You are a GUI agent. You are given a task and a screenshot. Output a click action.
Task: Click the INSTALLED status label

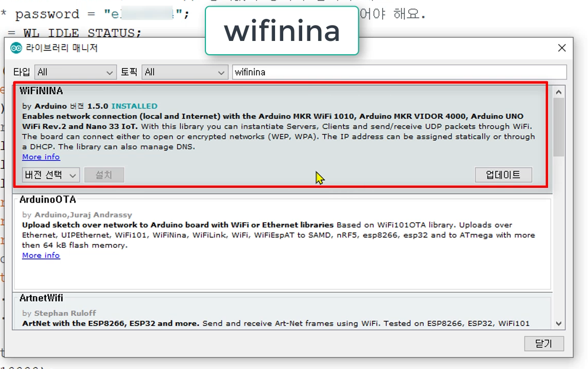coord(134,106)
